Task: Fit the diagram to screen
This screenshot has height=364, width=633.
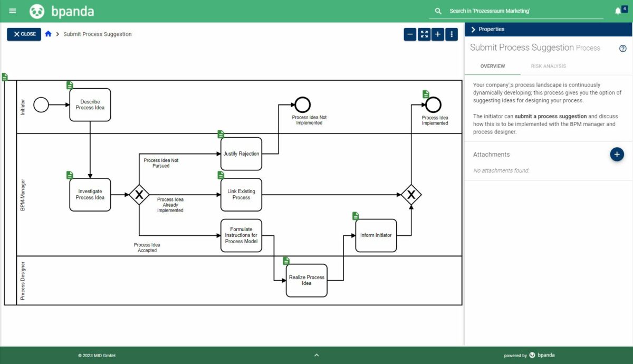Action: pyautogui.click(x=424, y=34)
